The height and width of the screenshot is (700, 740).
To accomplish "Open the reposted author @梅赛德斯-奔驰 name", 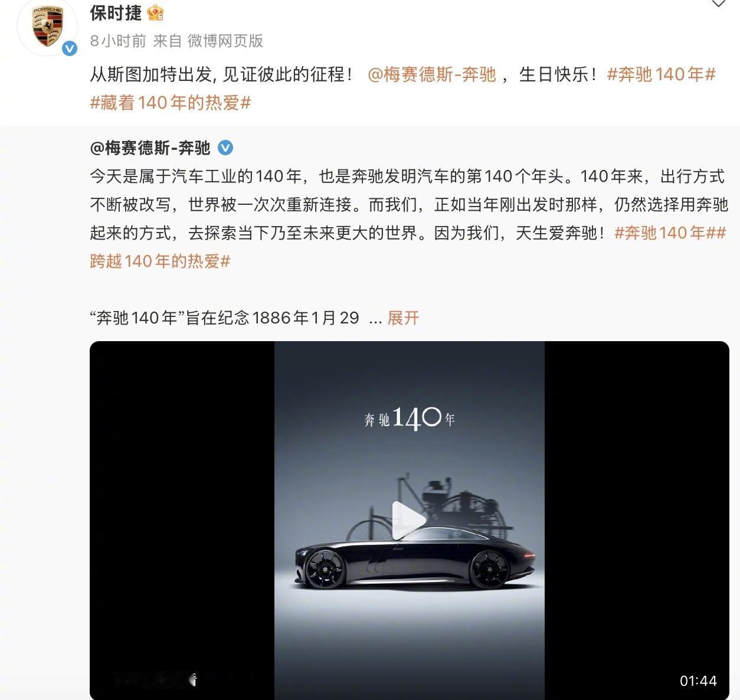I will [x=150, y=148].
